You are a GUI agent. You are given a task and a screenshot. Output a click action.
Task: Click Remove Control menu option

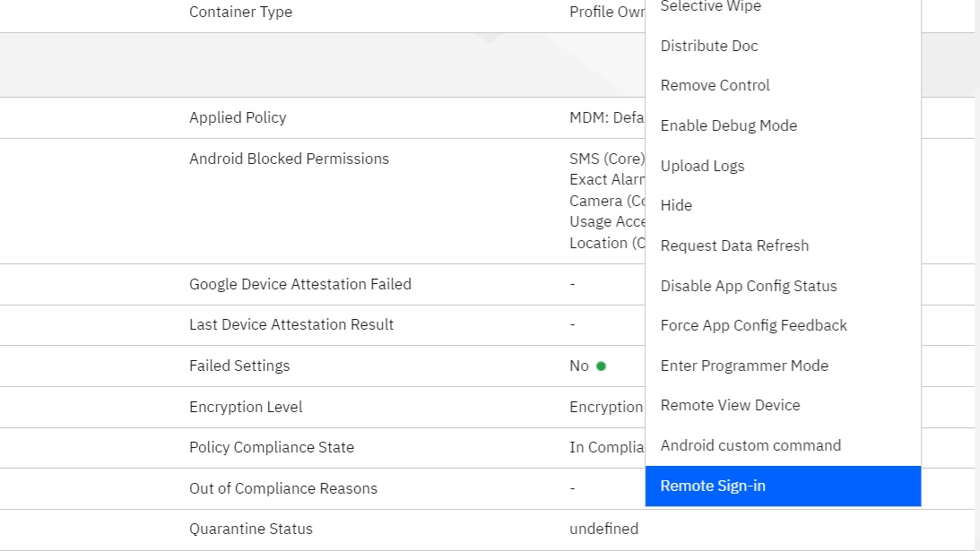[715, 85]
